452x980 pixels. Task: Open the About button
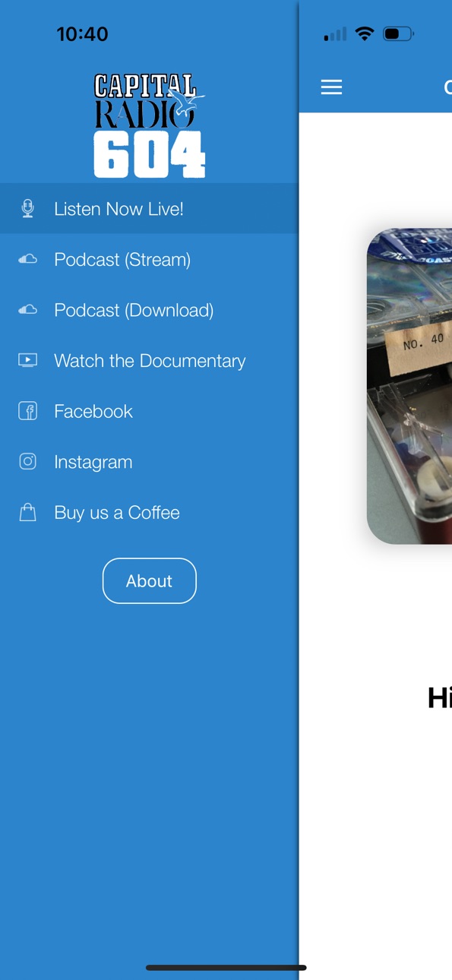point(150,581)
